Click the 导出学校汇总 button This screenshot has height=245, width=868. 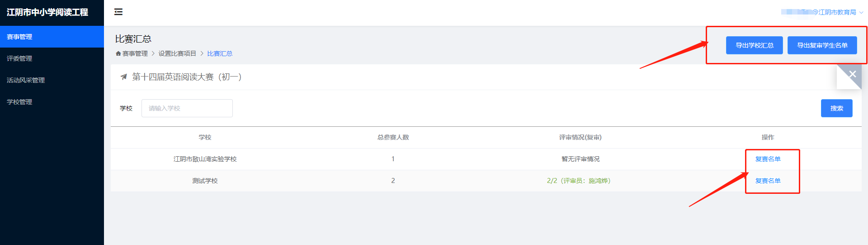tap(754, 45)
